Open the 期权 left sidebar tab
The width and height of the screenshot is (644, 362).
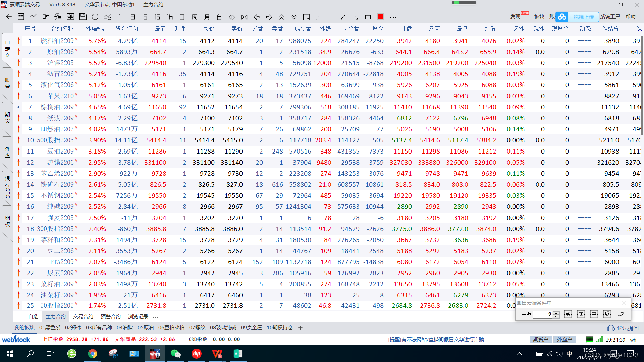click(x=7, y=221)
